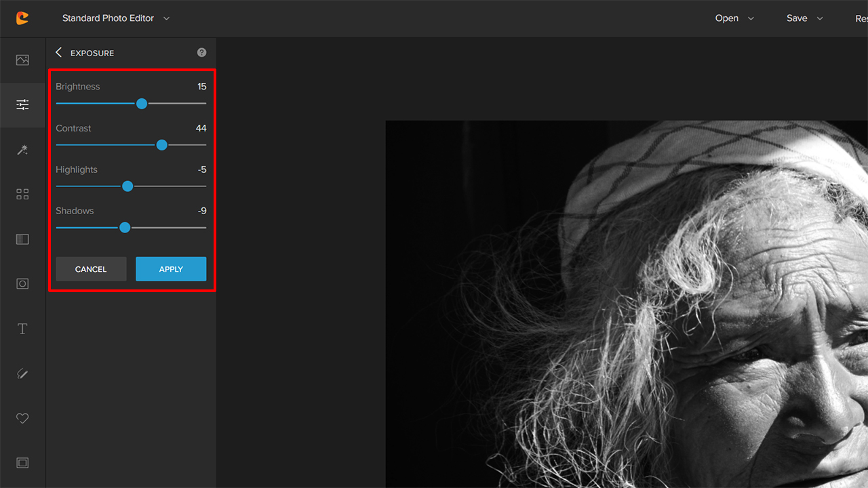Image resolution: width=868 pixels, height=488 pixels.
Task: Open the Text tool (T icon)
Action: (22, 329)
